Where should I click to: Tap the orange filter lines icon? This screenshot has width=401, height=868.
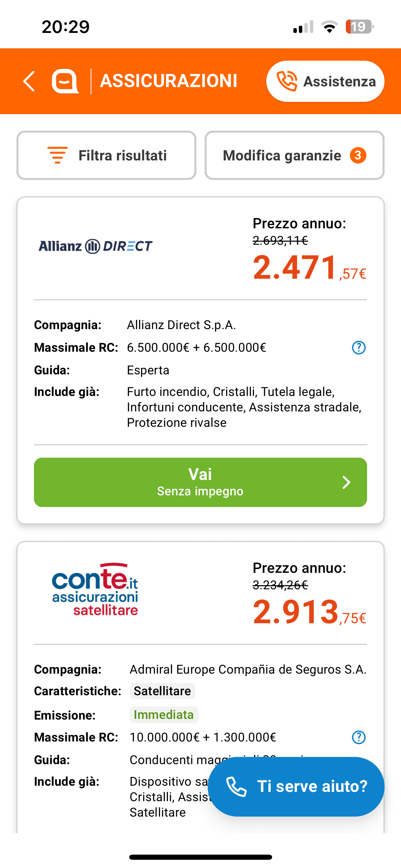point(58,155)
